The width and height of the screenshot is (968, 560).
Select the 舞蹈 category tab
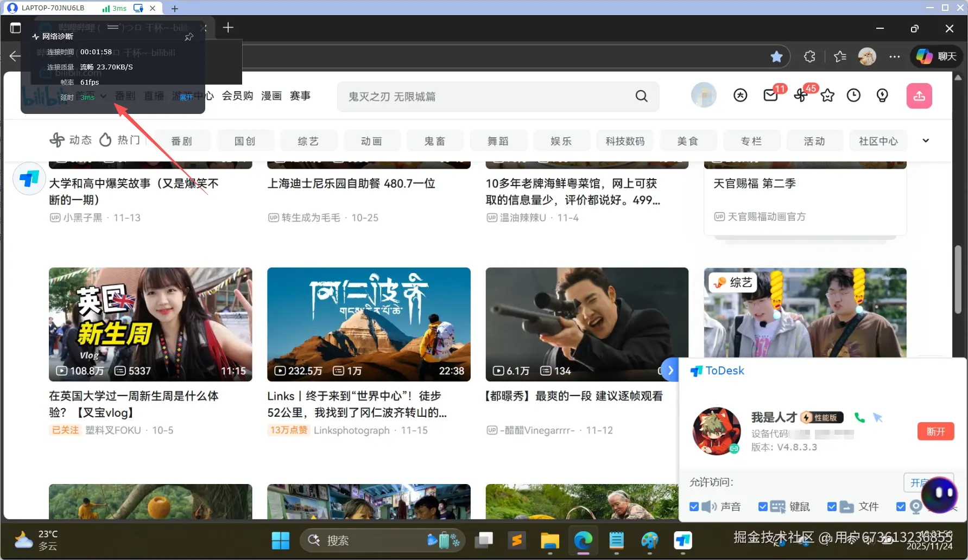pos(498,141)
